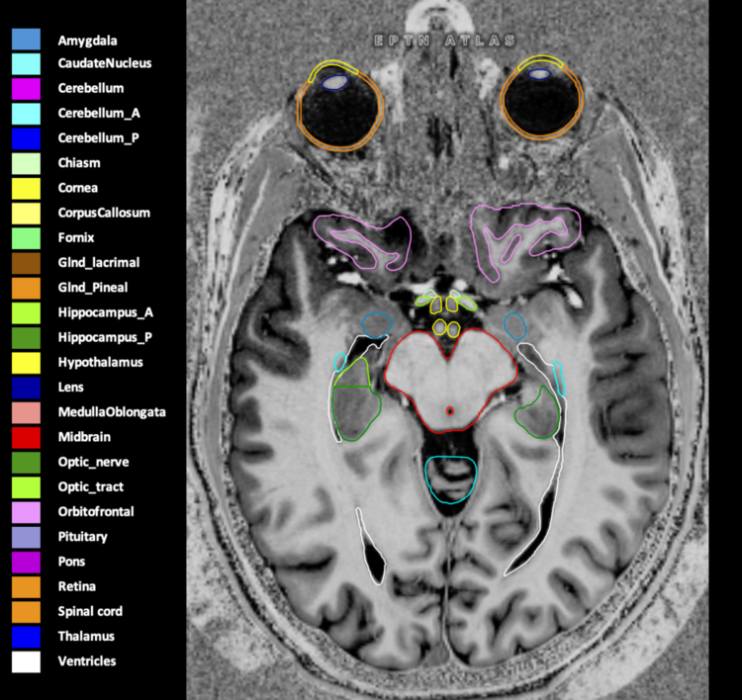Click the Hippocampus_A lime swatch
The height and width of the screenshot is (700, 742).
point(26,313)
